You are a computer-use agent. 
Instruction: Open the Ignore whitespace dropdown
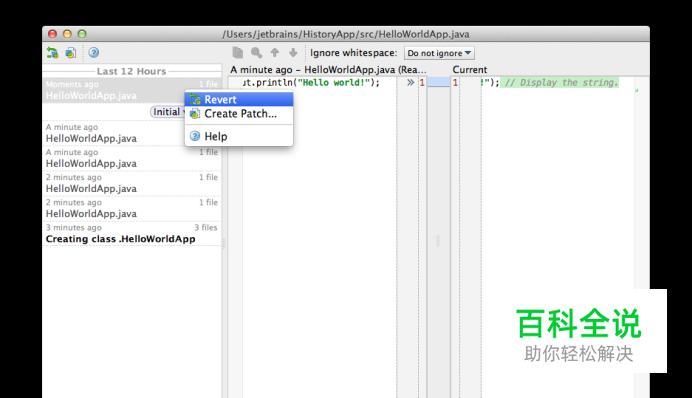(x=439, y=53)
